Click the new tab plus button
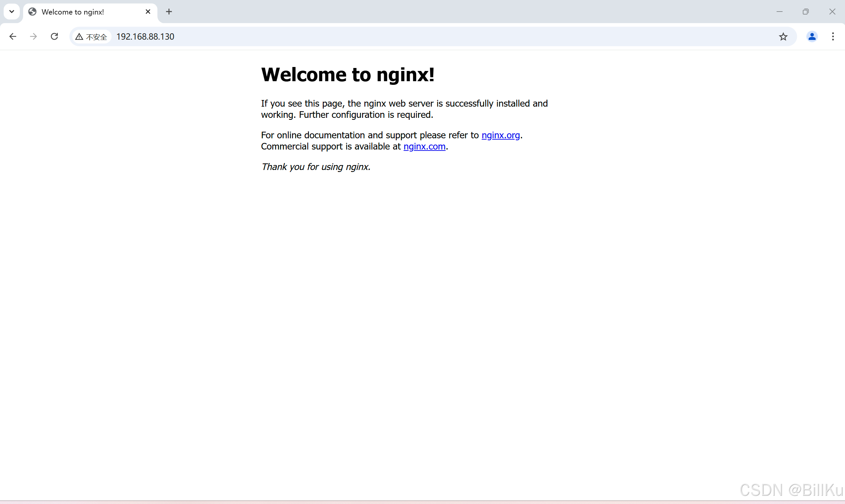The image size is (845, 504). pyautogui.click(x=169, y=12)
